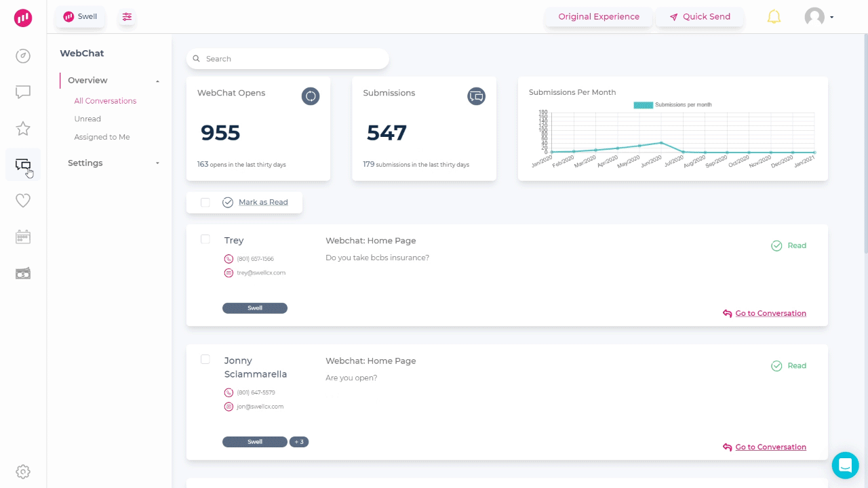Check the checkbox next to Trey's conversation
The height and width of the screenshot is (488, 868).
point(205,239)
